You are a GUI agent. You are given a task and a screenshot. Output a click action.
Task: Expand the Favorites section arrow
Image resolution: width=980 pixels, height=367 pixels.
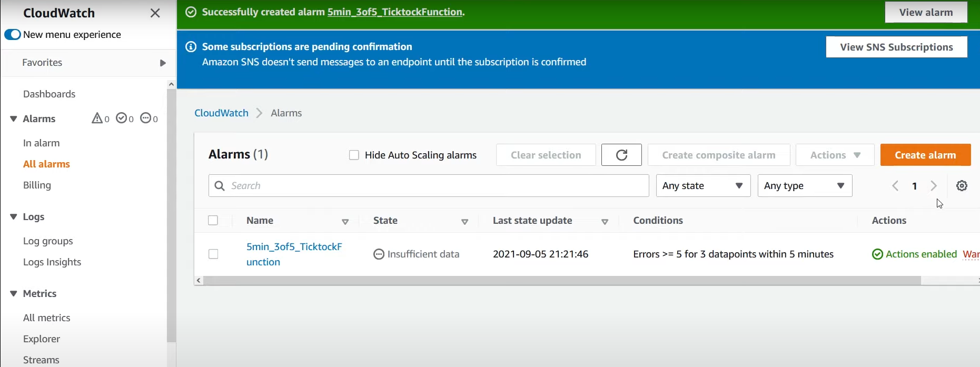(x=163, y=63)
